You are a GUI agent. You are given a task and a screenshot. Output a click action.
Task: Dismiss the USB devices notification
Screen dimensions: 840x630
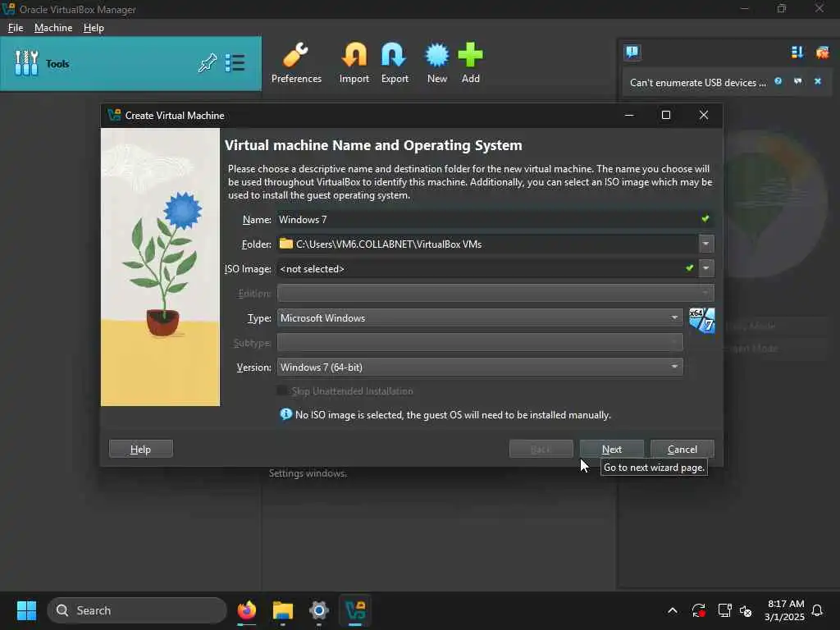click(x=818, y=81)
